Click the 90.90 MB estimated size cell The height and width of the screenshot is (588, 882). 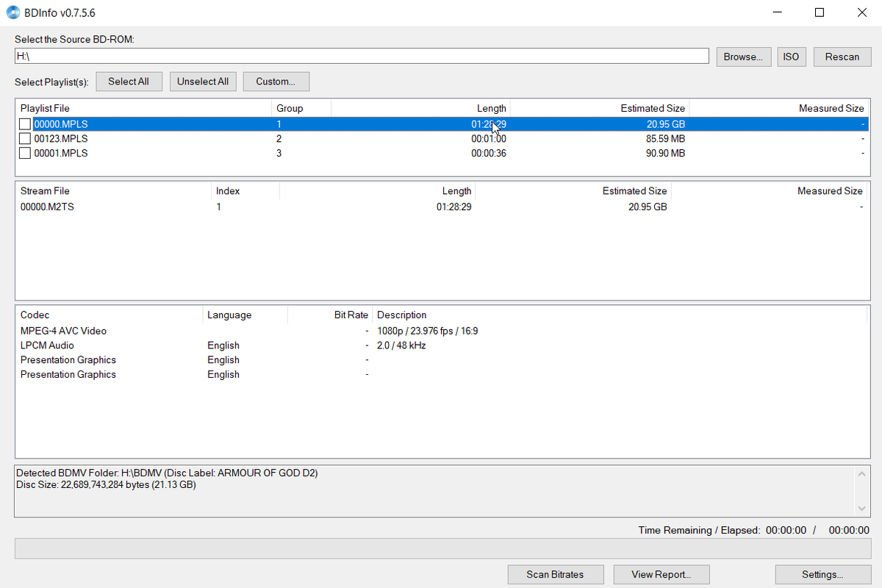(x=666, y=153)
